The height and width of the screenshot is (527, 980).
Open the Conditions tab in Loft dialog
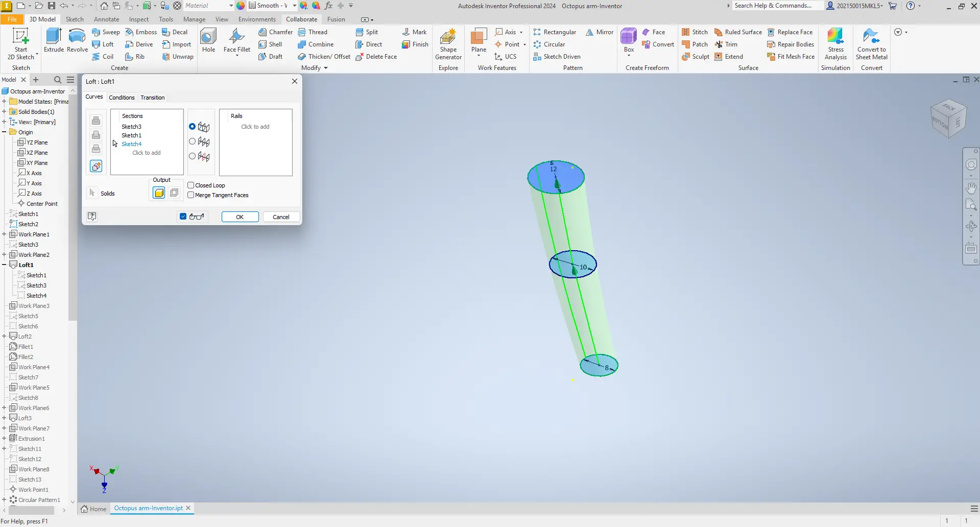point(122,98)
